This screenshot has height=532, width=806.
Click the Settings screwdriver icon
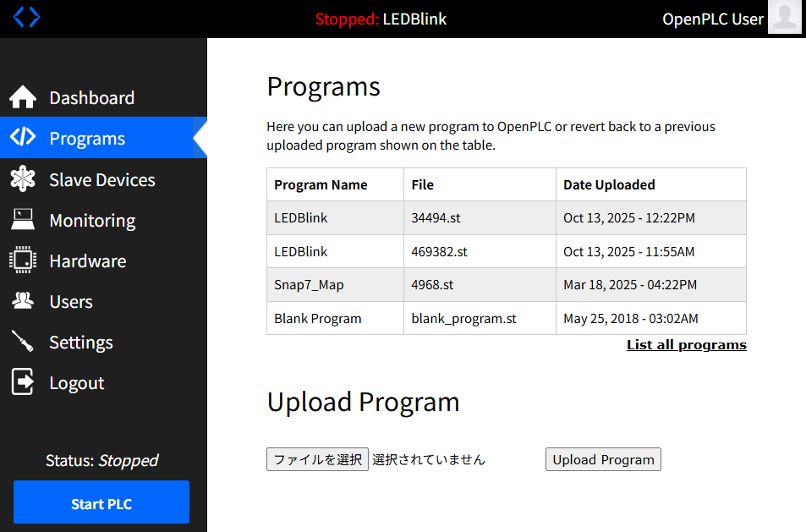tap(23, 342)
